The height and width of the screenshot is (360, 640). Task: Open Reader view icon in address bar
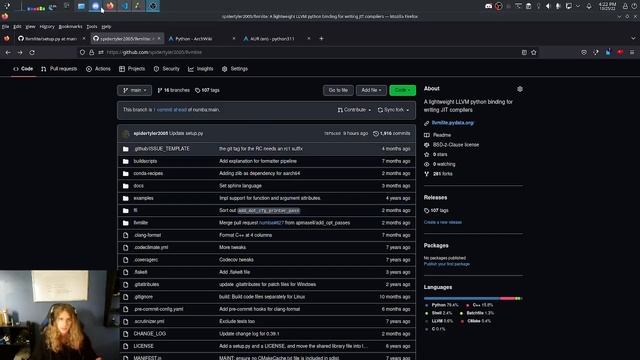tap(524, 52)
